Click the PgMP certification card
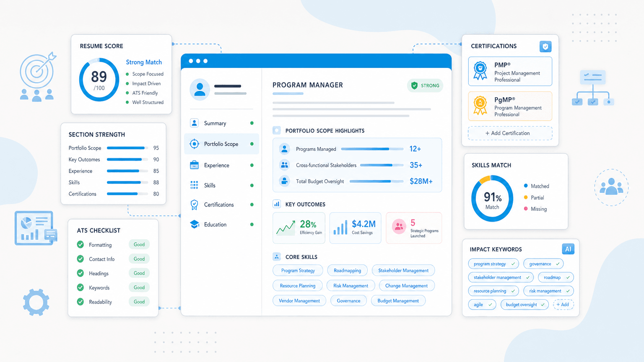 (x=510, y=106)
